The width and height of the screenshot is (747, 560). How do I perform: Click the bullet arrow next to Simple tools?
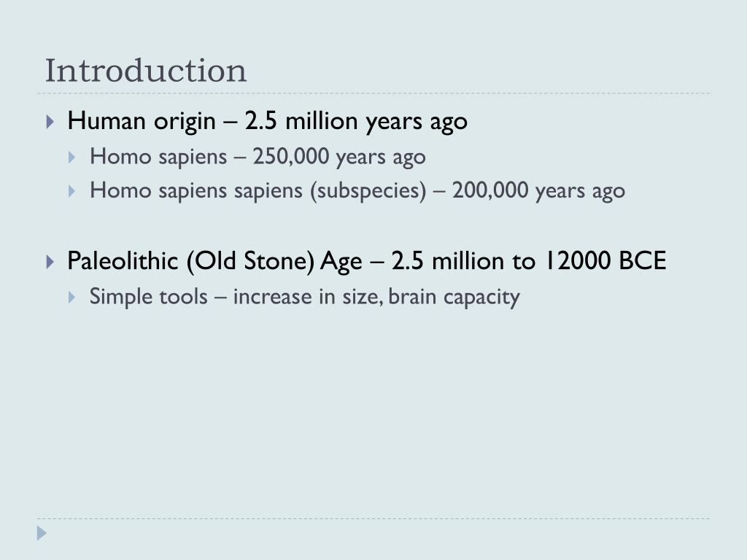[x=72, y=297]
